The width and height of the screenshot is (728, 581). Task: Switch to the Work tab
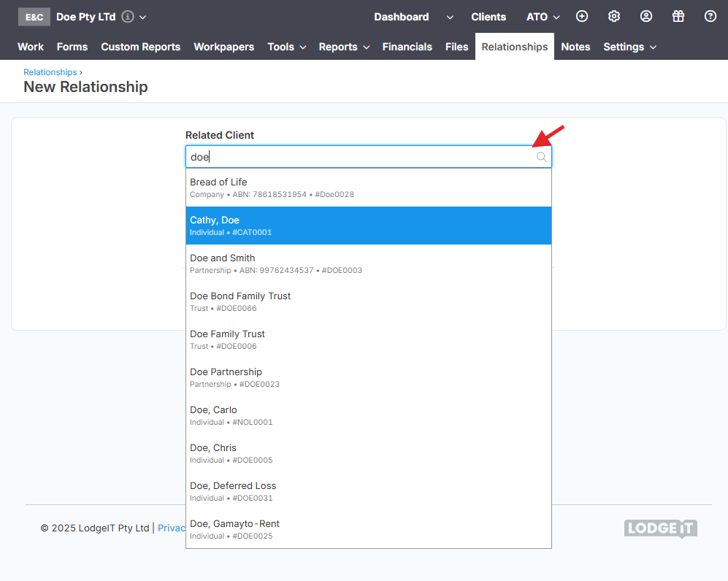(x=31, y=47)
